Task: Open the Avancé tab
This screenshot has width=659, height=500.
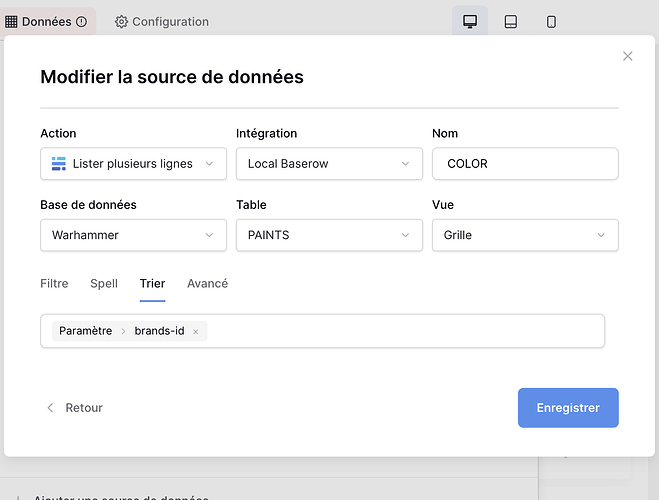Action: (207, 284)
